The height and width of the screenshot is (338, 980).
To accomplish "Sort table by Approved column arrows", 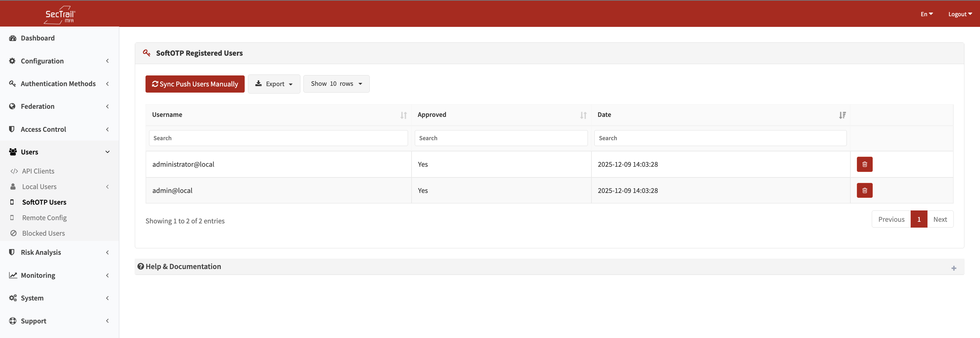I will click(x=583, y=115).
